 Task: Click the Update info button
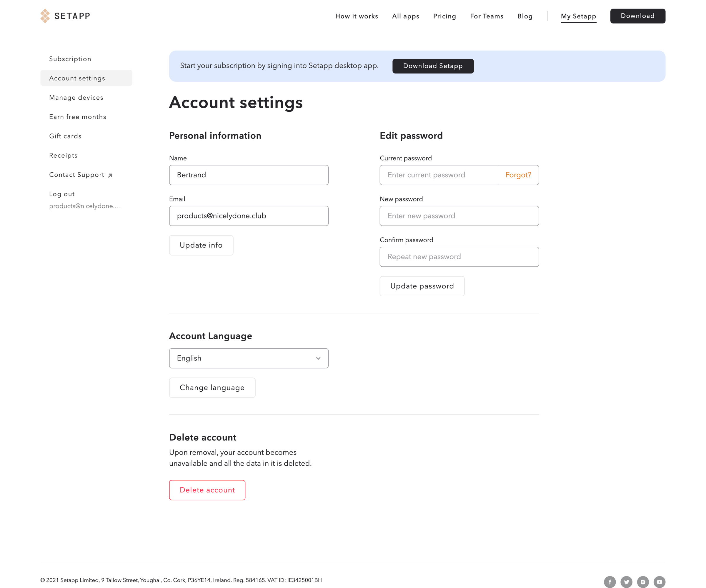201,245
